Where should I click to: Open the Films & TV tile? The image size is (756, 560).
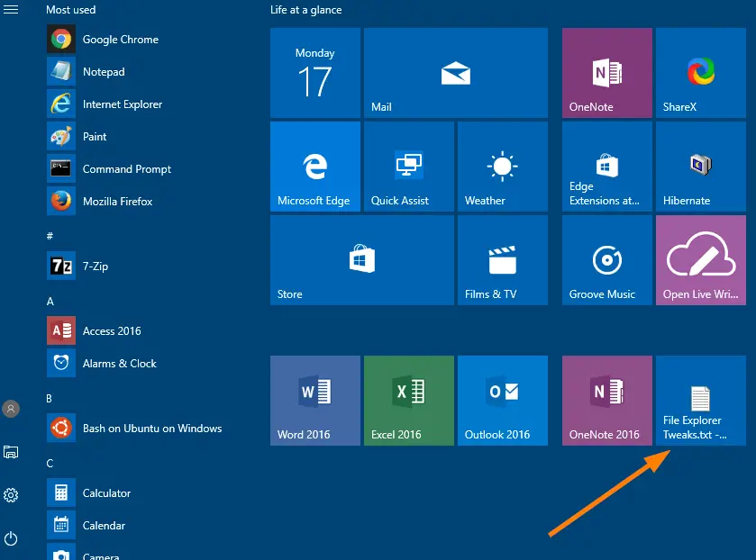coord(503,260)
